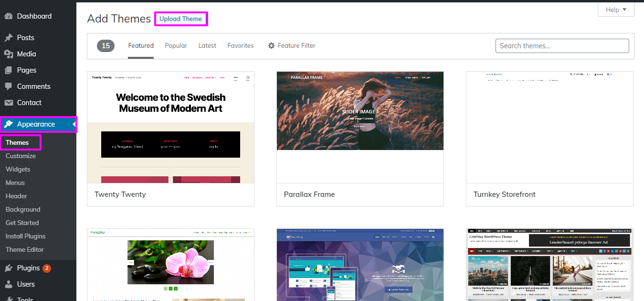The width and height of the screenshot is (644, 301).
Task: Click the Upload Theme button
Action: point(180,19)
